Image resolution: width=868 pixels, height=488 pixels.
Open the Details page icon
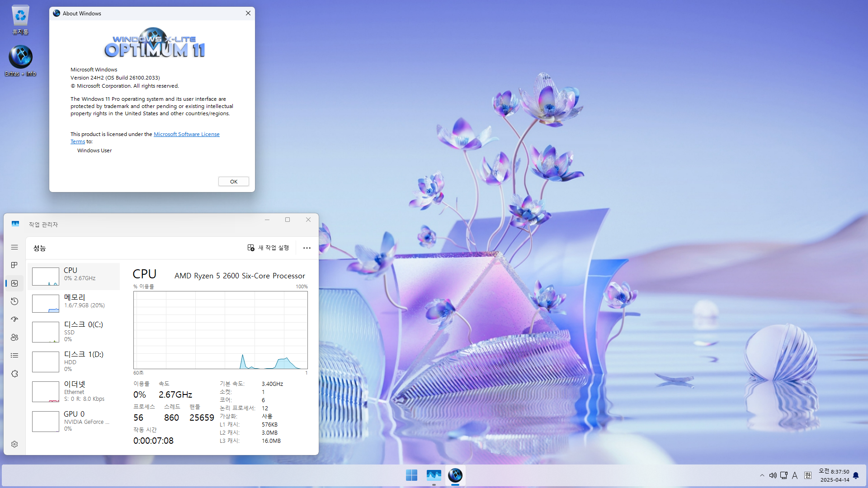coord(14,356)
